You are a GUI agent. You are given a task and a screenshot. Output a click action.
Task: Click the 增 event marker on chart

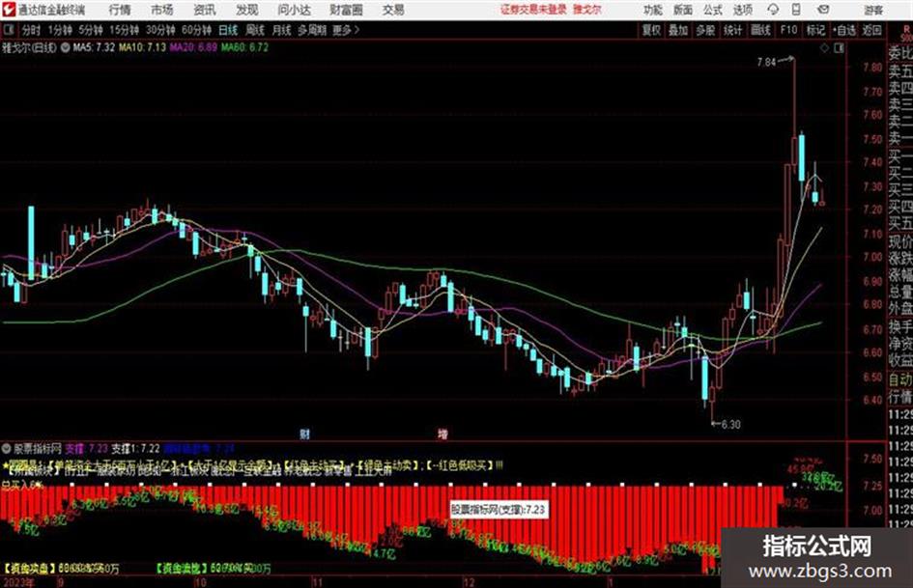click(x=443, y=434)
